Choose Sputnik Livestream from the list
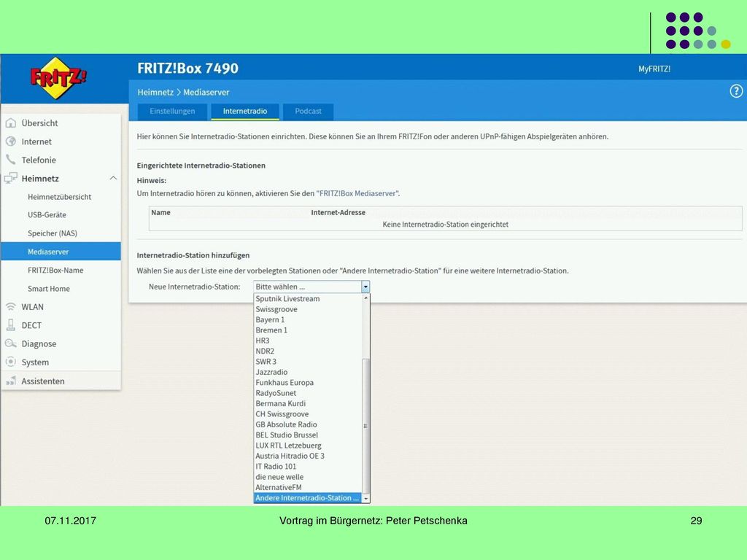Viewport: 747px width, 560px height. click(x=308, y=298)
